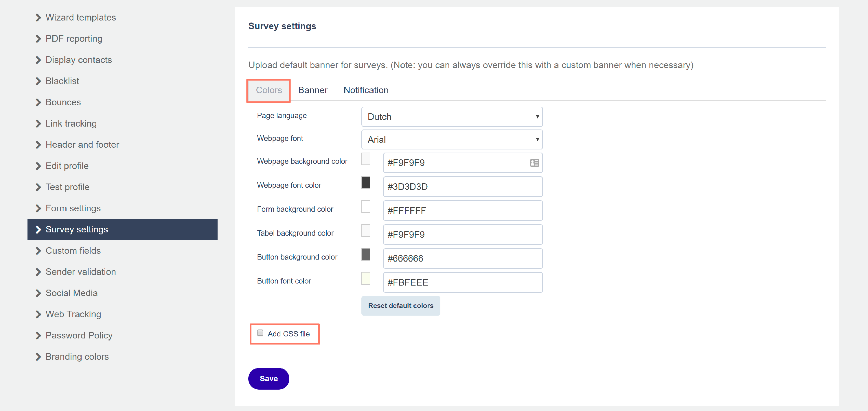
Task: Click the chevron icon beside PDF reporting
Action: (38, 39)
